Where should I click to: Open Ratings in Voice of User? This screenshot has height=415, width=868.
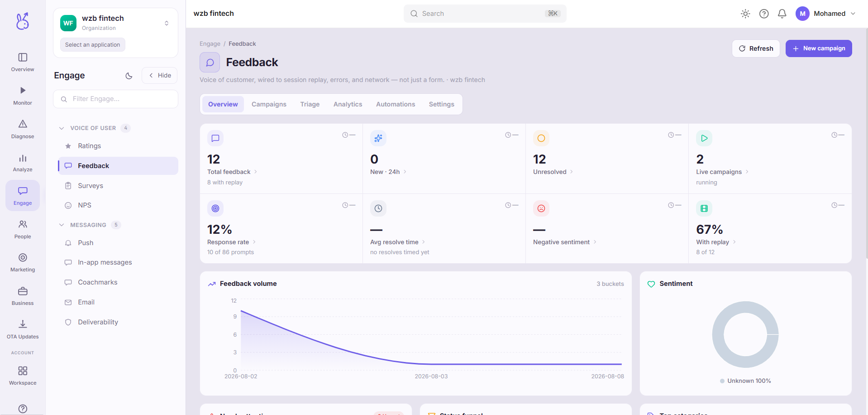118,146
